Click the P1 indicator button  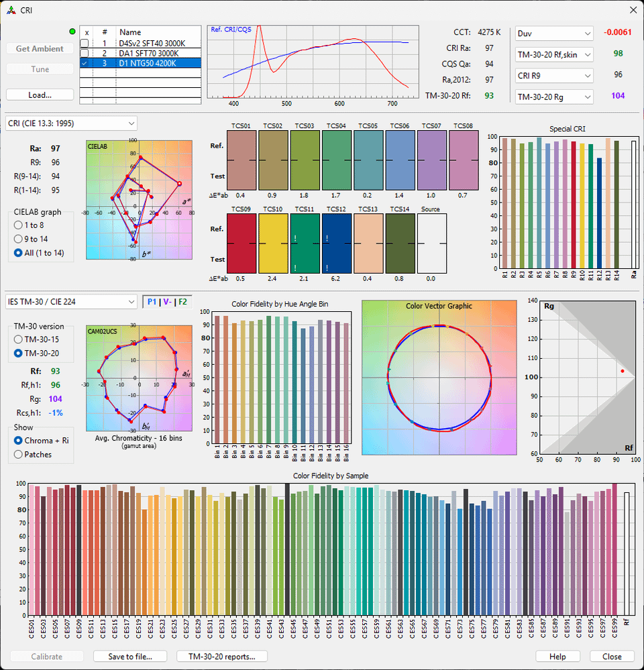(150, 302)
